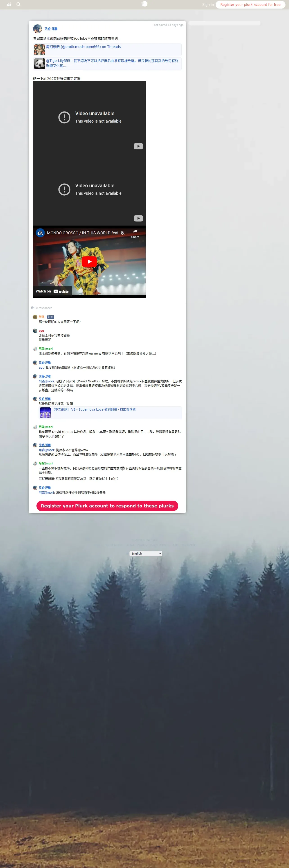
Task: Click the ayu mention in 艾妮·浮離's reply
Action: tap(42, 368)
